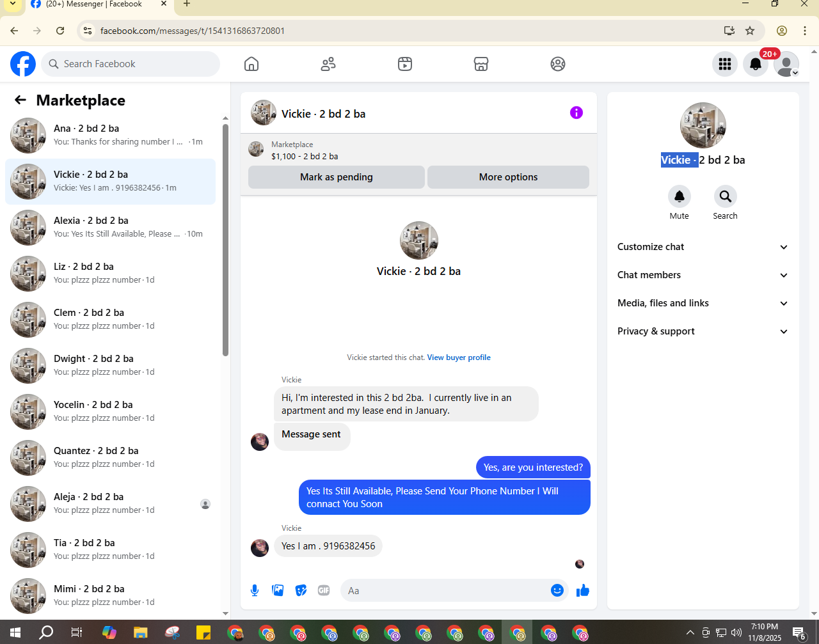Click the conversation list scrollbar

pos(225,240)
